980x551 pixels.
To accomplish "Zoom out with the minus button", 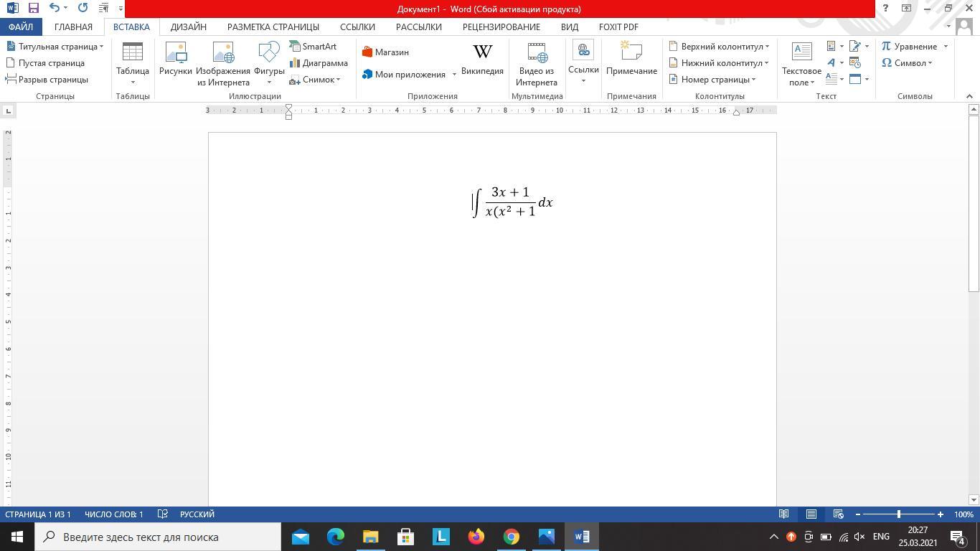I will pyautogui.click(x=858, y=514).
